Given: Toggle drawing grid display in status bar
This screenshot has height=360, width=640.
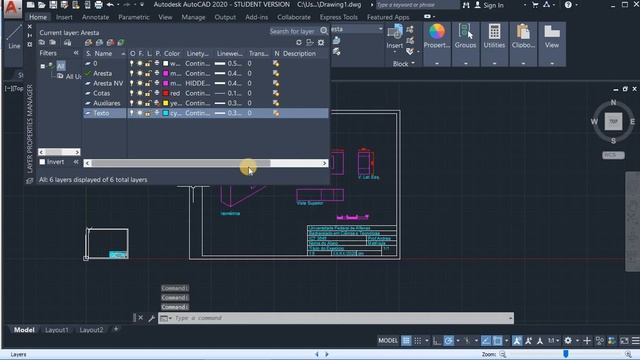Looking at the screenshot, I should [406, 340].
